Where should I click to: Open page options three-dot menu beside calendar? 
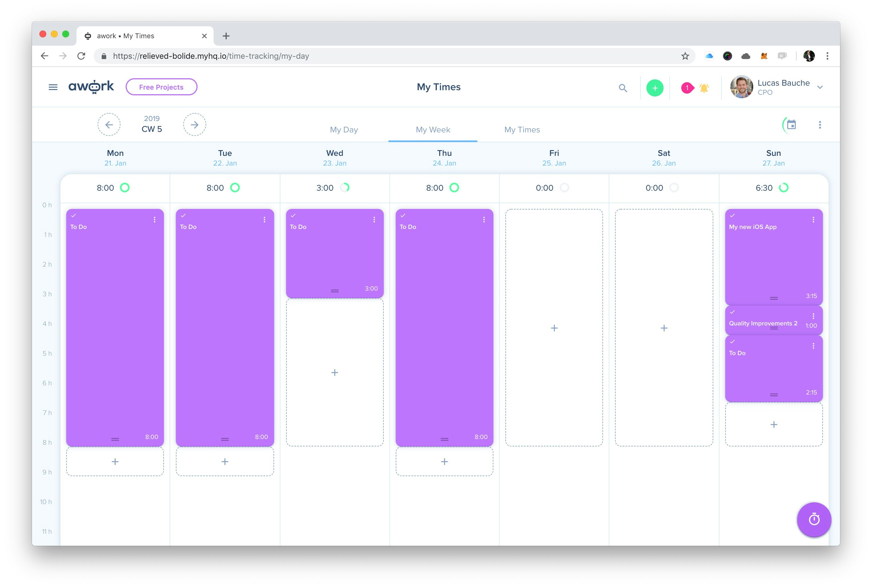[x=819, y=124]
